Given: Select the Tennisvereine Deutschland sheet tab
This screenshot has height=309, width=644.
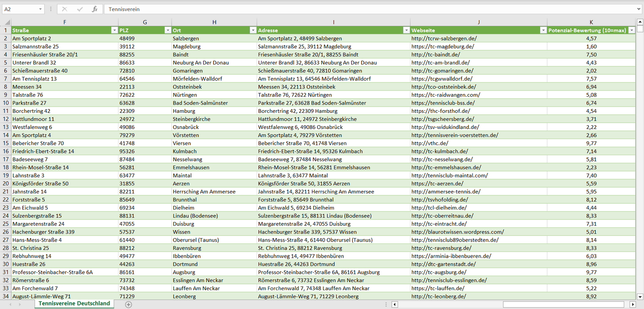Looking at the screenshot, I should click(x=74, y=303).
